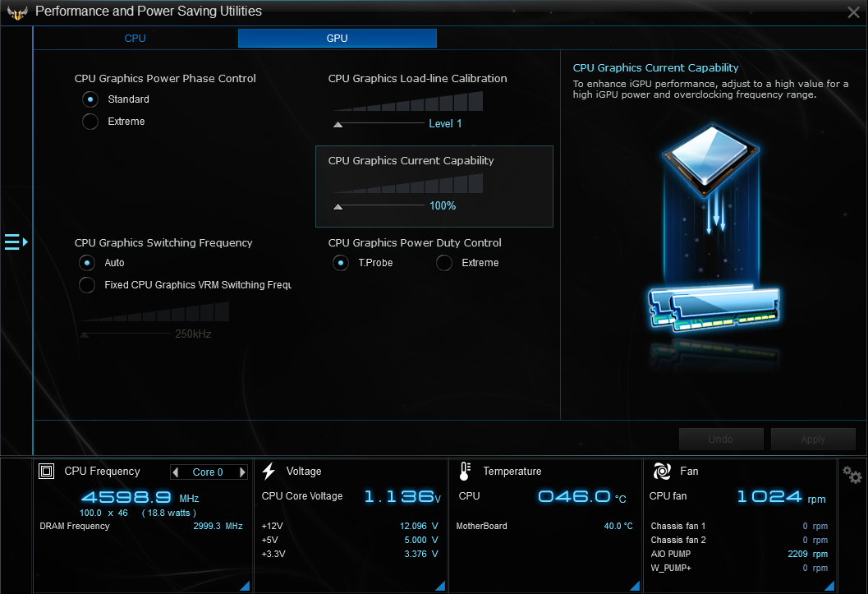Expand the Temperature panel corner triangle
This screenshot has height=594, width=868.
[x=635, y=586]
